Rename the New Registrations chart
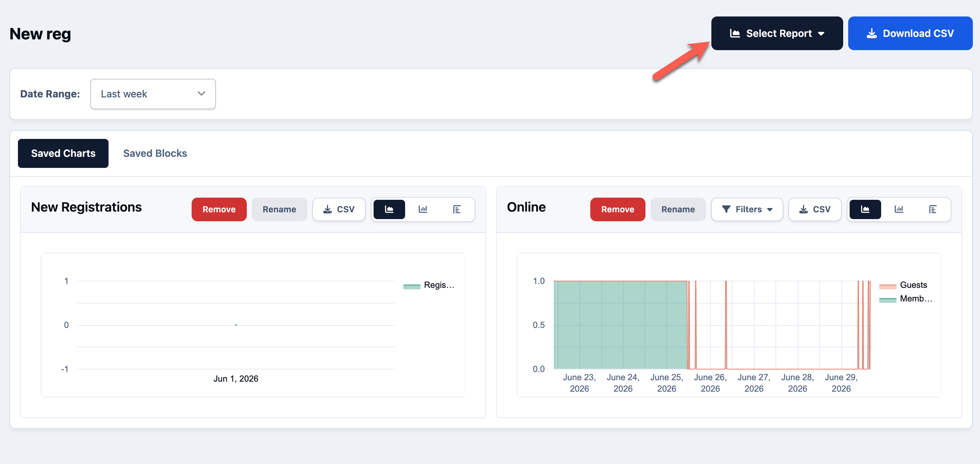 coord(279,209)
